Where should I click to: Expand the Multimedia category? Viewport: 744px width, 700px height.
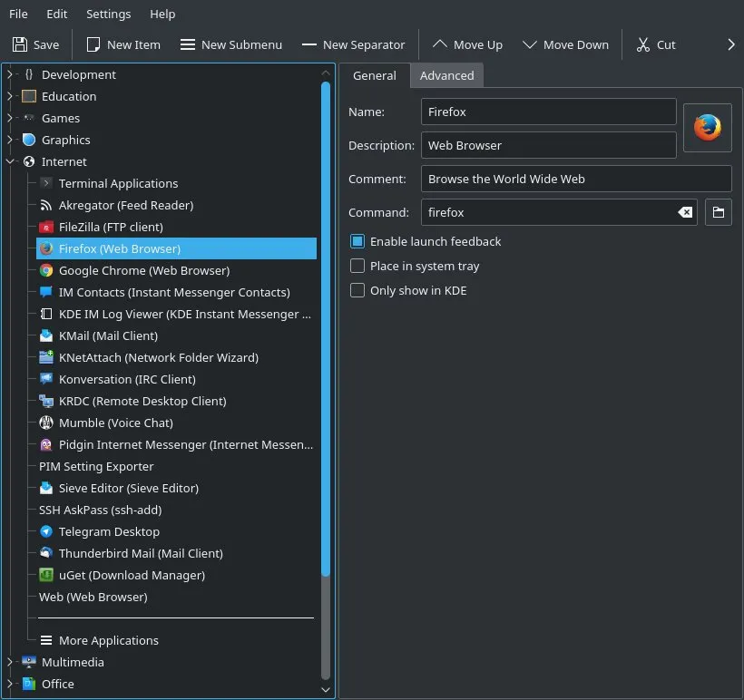pyautogui.click(x=9, y=662)
